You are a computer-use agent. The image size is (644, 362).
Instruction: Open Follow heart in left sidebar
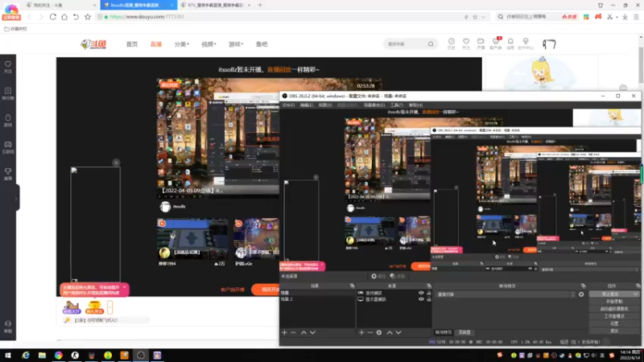(x=8, y=67)
